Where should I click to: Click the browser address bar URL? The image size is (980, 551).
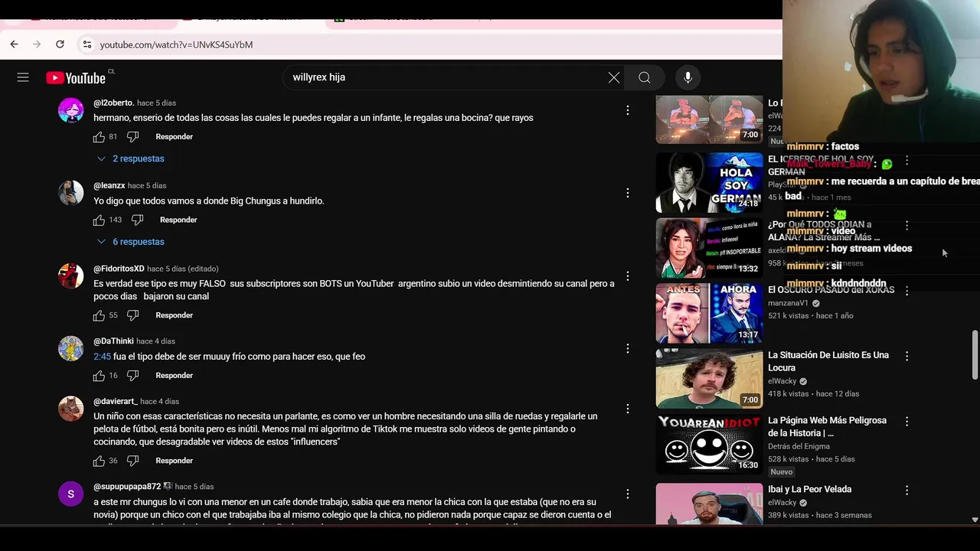(176, 44)
